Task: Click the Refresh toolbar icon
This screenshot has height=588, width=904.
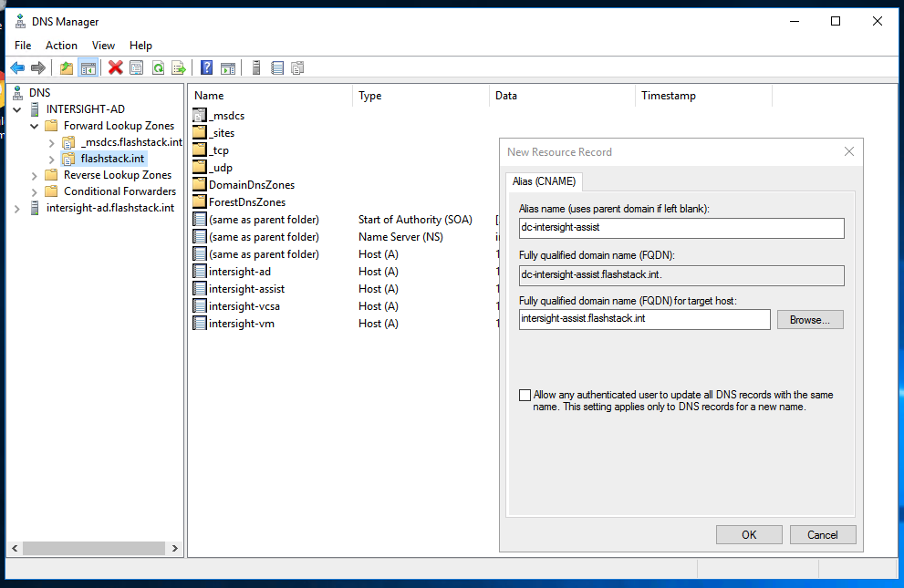Action: [x=158, y=67]
